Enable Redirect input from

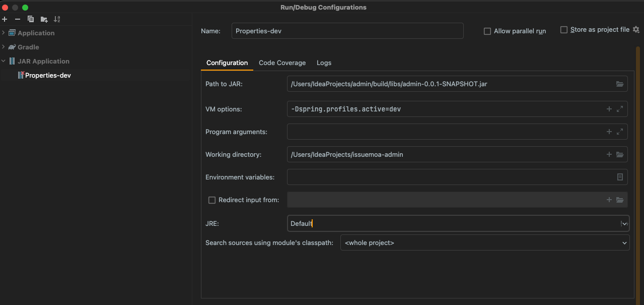pos(211,200)
